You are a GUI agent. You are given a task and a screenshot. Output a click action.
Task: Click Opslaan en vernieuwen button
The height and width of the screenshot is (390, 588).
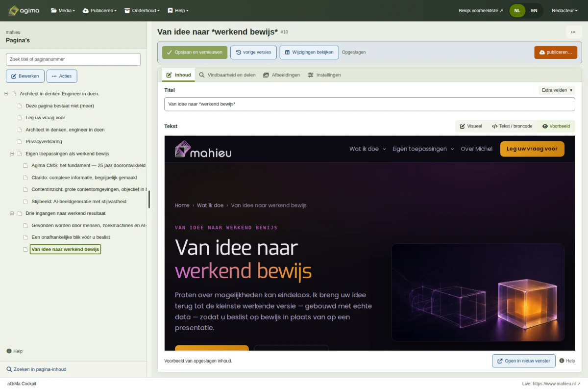(195, 52)
